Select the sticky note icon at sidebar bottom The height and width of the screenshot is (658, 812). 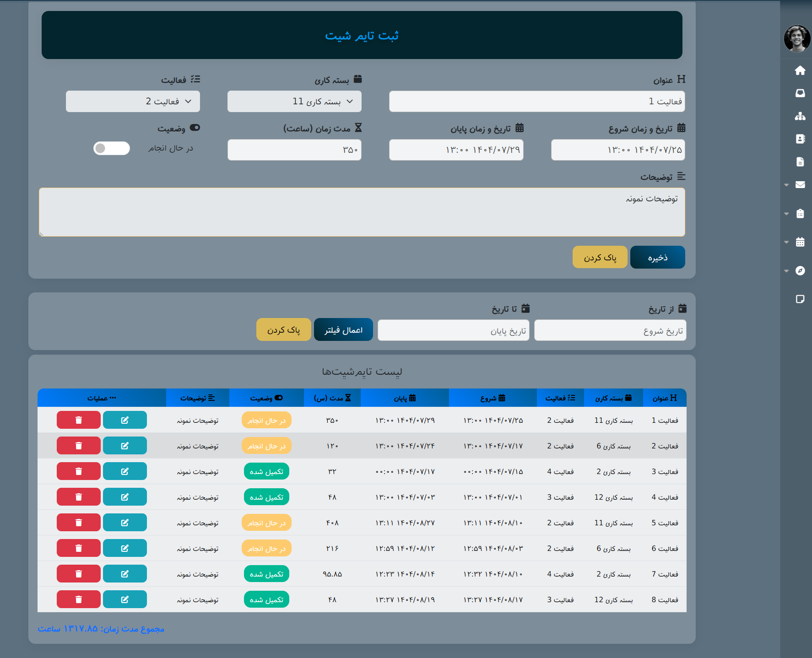pyautogui.click(x=800, y=299)
